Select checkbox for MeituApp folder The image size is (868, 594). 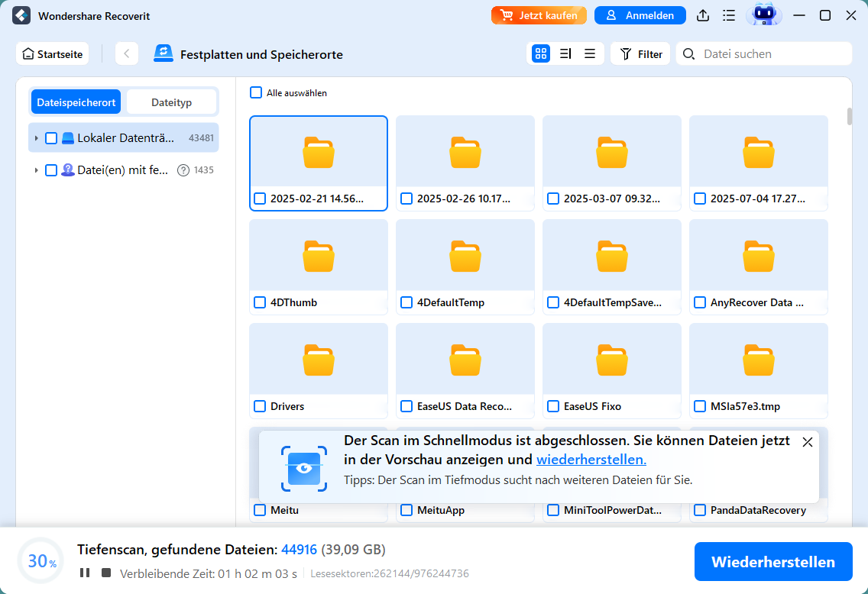(x=406, y=510)
